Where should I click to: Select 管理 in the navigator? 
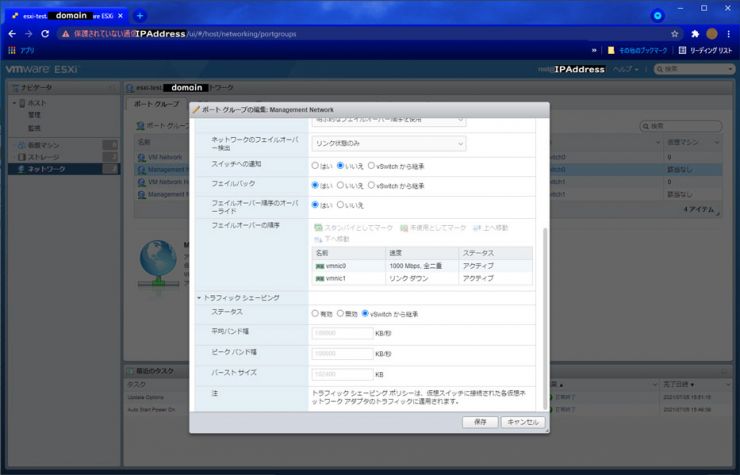[x=34, y=115]
